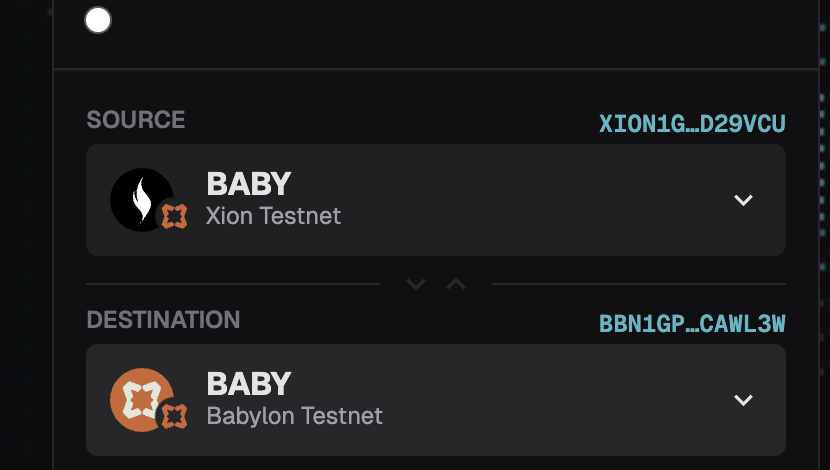Click the Xion Testnet chain name
830x470 pixels.
coord(273,216)
